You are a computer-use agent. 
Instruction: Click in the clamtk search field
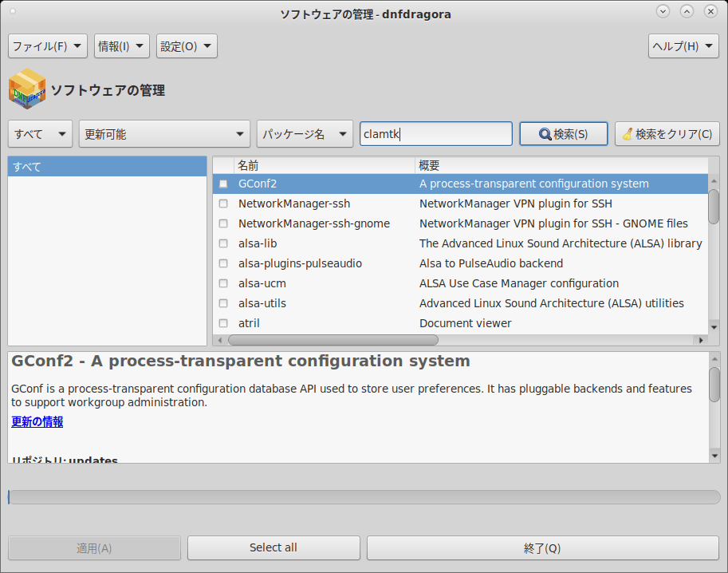(x=436, y=134)
